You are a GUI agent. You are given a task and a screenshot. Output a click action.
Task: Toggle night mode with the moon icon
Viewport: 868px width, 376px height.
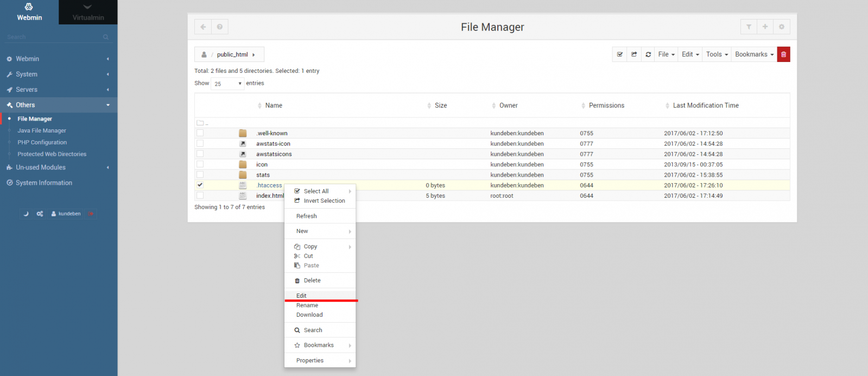point(26,214)
